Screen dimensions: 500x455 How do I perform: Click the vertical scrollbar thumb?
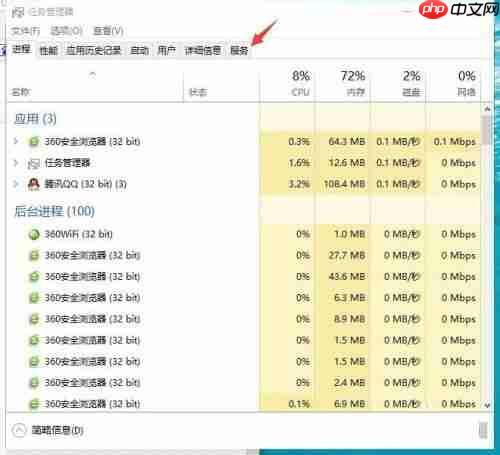coord(487,130)
